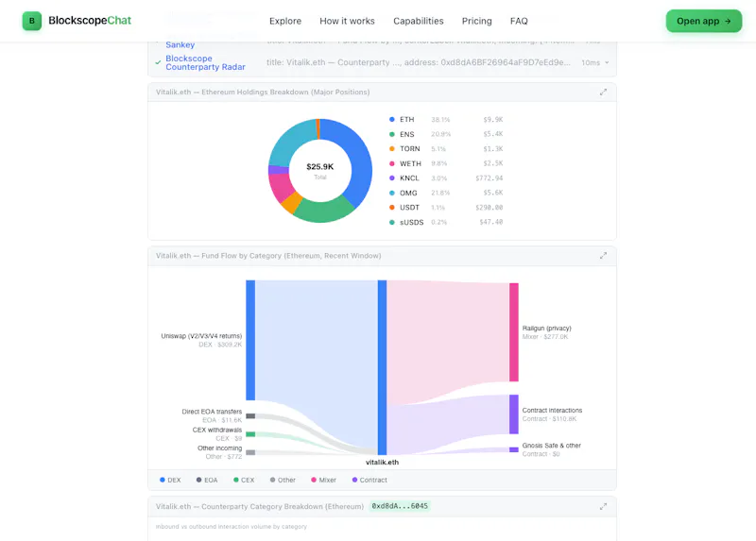Click the Gnosis Safe & other node
The width and height of the screenshot is (756, 541).
tap(514, 450)
